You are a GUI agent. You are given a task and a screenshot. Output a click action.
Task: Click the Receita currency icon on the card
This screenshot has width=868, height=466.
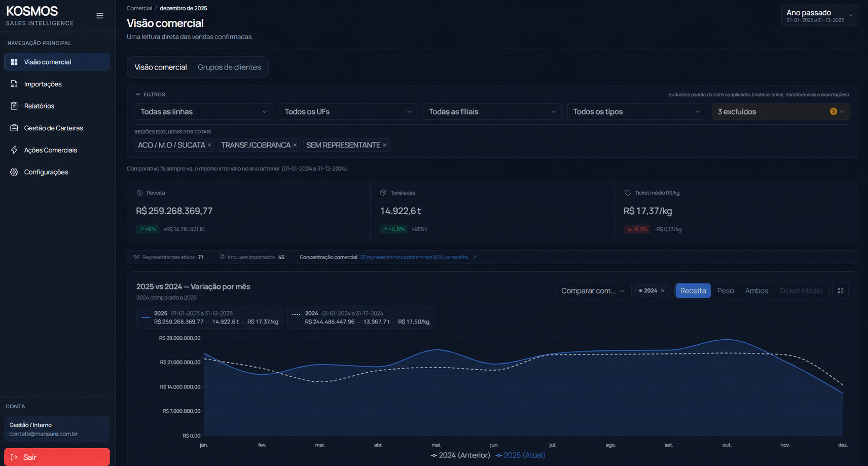139,193
